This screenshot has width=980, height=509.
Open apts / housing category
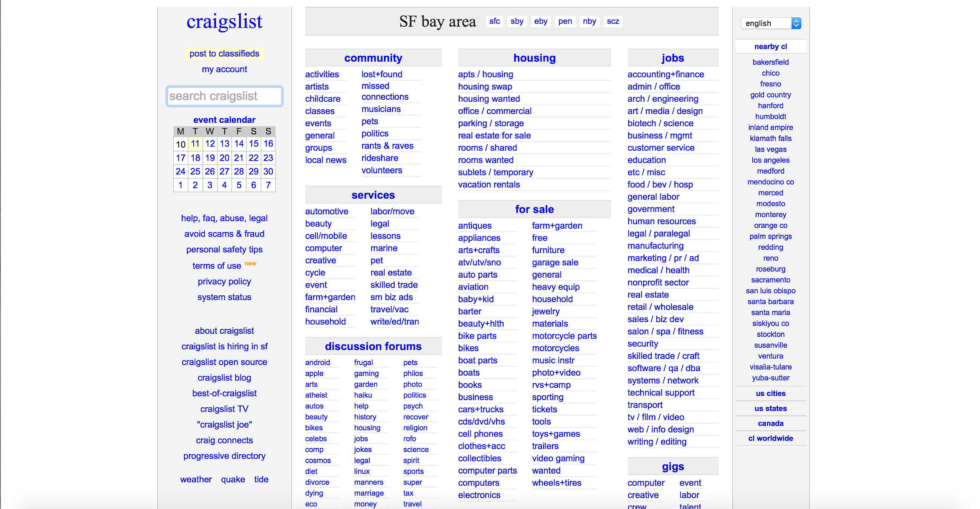pos(485,74)
